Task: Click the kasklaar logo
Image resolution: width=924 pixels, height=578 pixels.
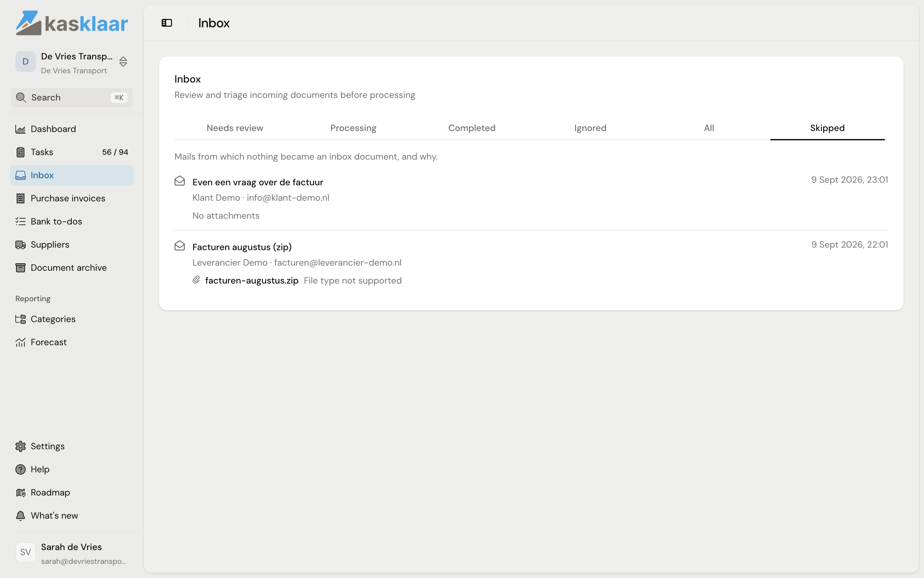Action: click(x=72, y=23)
